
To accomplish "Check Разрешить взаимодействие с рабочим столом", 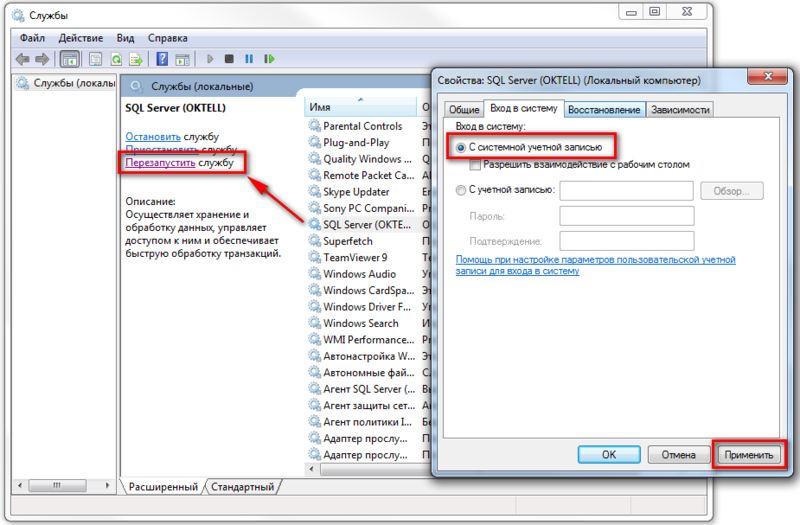I will pos(475,165).
